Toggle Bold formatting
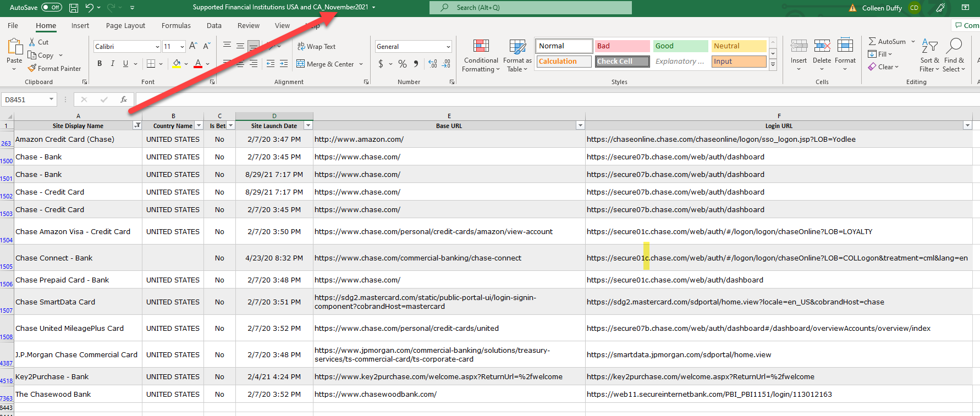 click(x=100, y=64)
